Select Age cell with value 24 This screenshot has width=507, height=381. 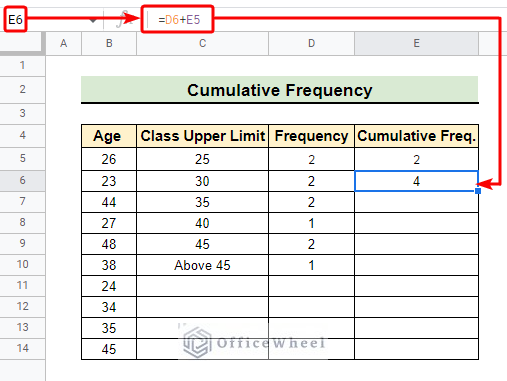click(109, 286)
